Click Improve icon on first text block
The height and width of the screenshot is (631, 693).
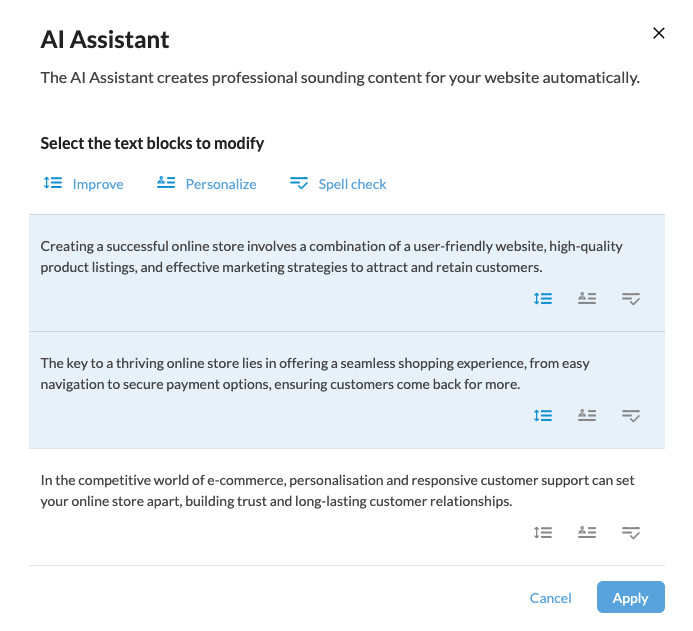(x=543, y=298)
